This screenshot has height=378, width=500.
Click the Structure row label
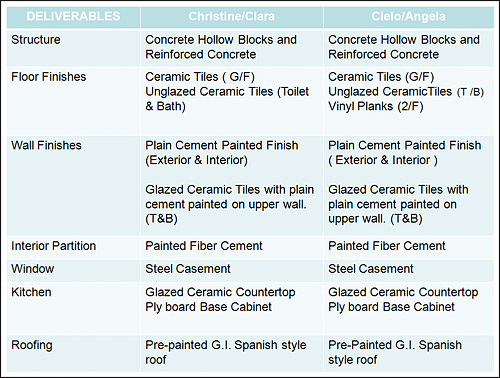[36, 40]
